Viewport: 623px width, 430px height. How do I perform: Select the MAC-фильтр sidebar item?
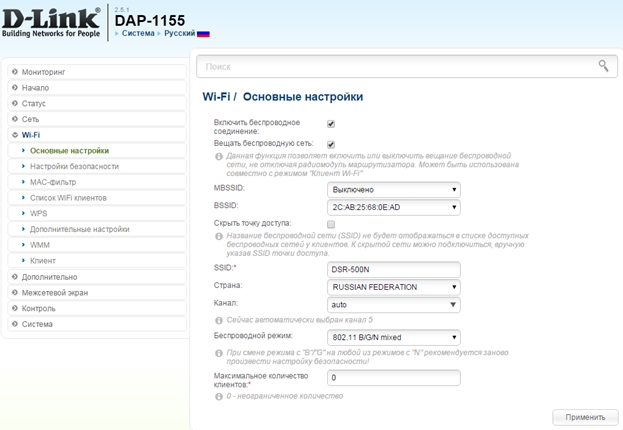53,182
